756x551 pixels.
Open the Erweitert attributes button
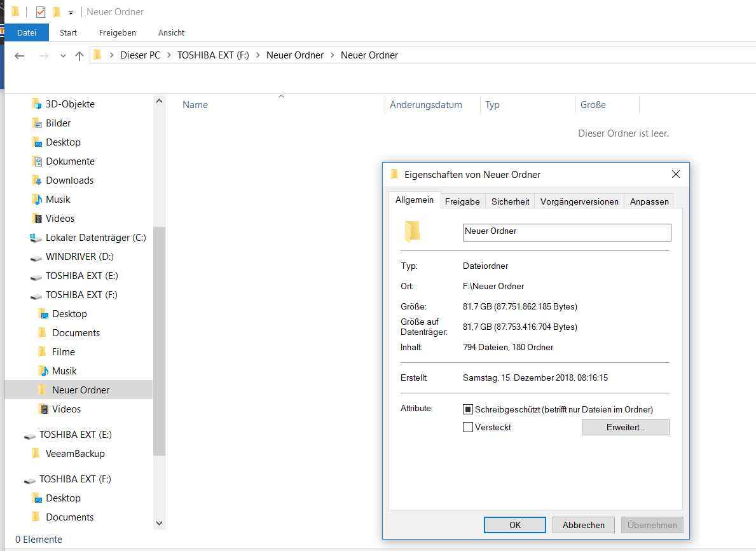(x=626, y=427)
